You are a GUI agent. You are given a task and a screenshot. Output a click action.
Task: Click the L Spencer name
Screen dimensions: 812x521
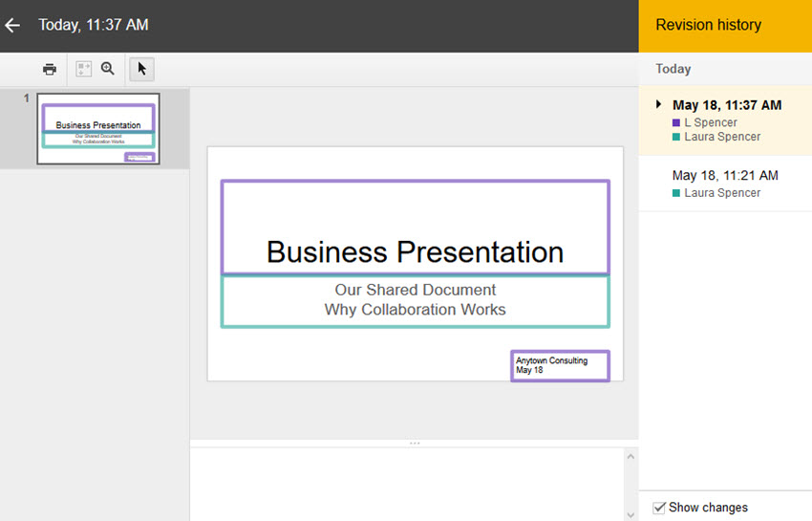point(711,123)
